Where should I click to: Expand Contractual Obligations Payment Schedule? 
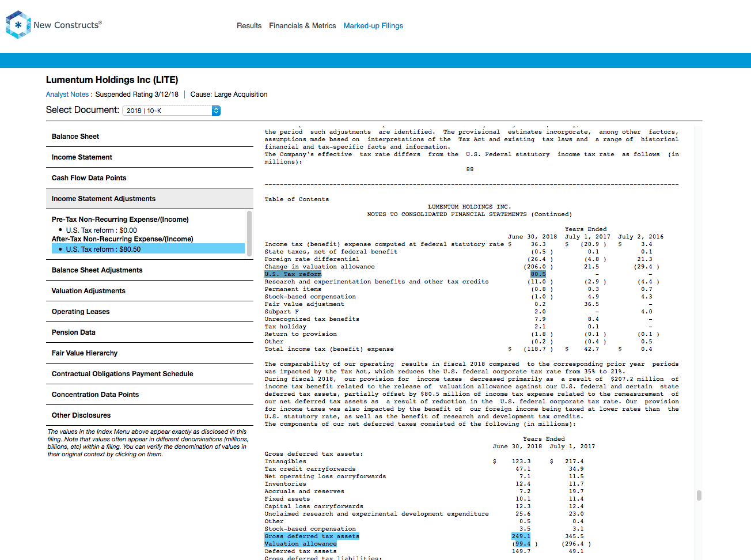tap(150, 374)
